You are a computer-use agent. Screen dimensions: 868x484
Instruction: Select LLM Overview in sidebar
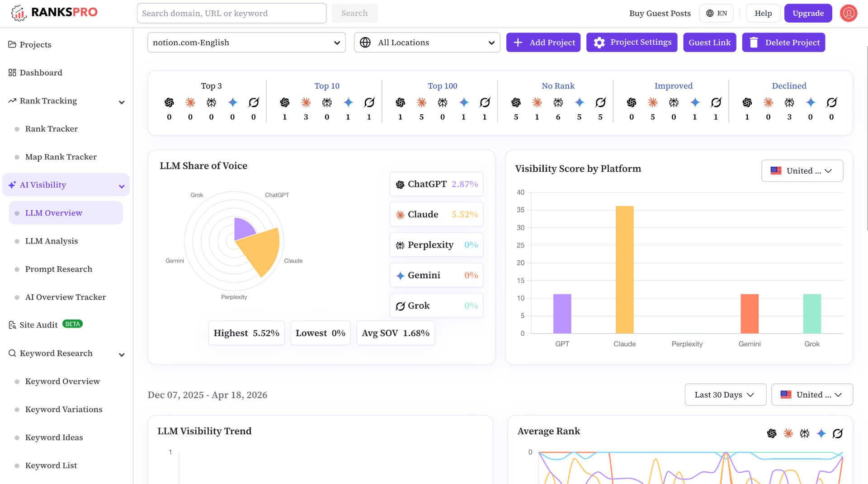coord(66,213)
